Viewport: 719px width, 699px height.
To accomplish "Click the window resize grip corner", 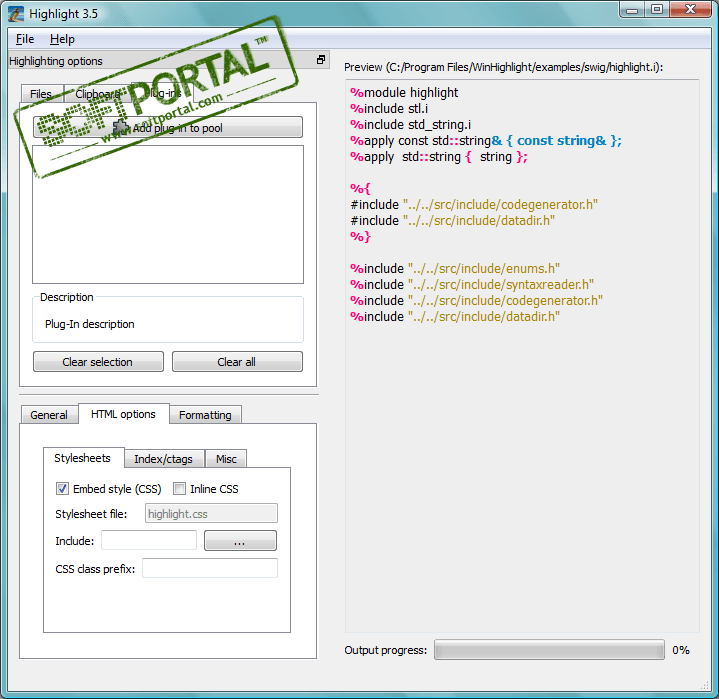I will (705, 685).
